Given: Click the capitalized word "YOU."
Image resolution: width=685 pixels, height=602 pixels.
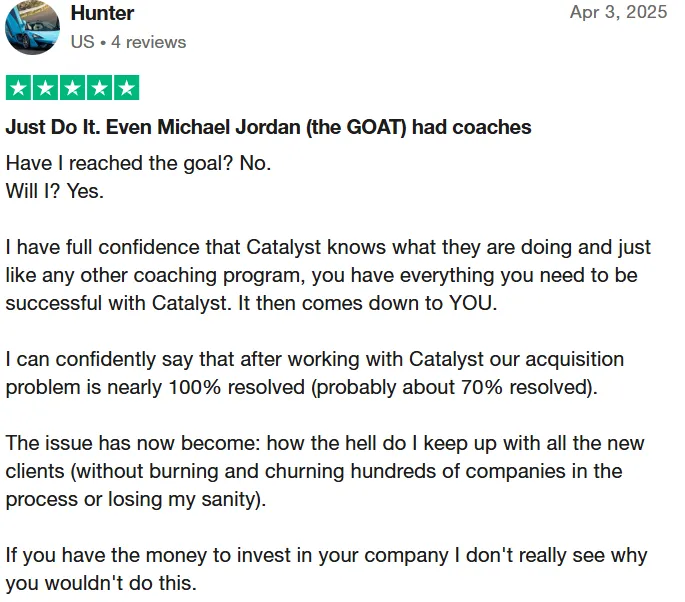Looking at the screenshot, I should (474, 303).
